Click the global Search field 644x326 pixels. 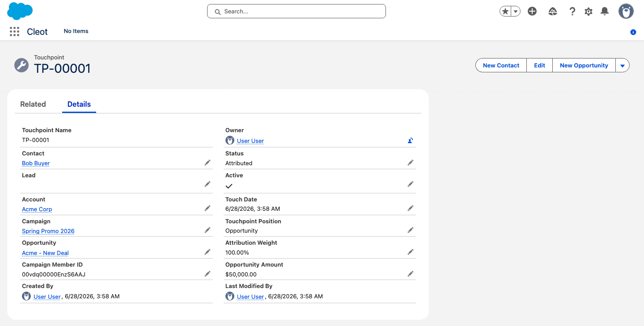(297, 11)
